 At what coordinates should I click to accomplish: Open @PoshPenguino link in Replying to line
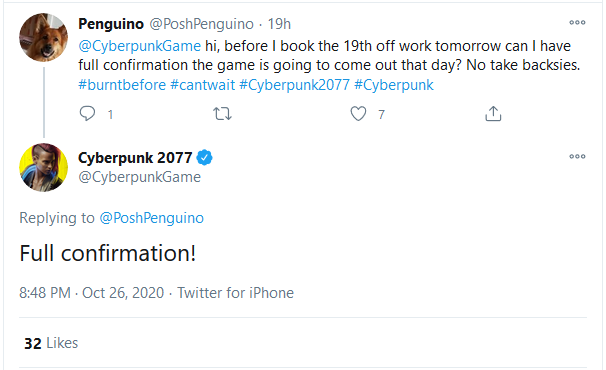pyautogui.click(x=152, y=218)
